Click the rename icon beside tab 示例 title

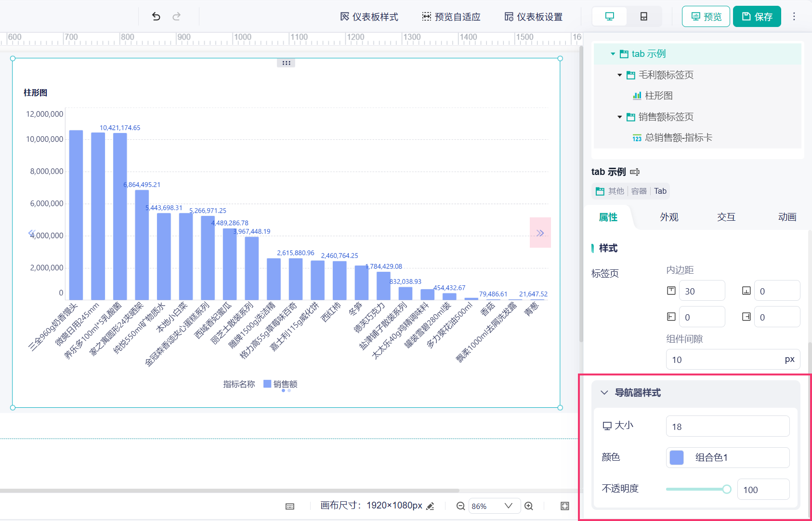[635, 172]
